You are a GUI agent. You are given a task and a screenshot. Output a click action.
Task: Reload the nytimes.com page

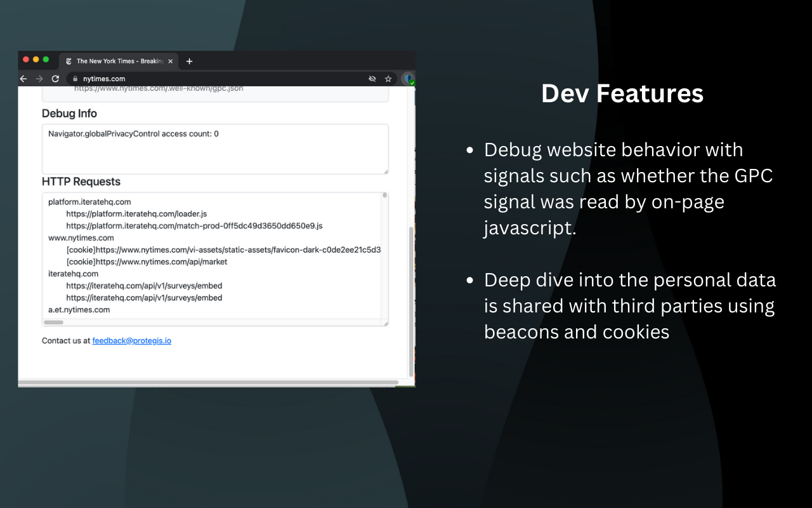click(55, 79)
